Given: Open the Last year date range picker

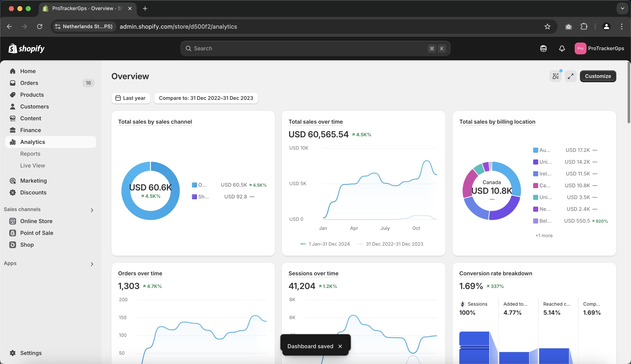Looking at the screenshot, I should point(131,98).
